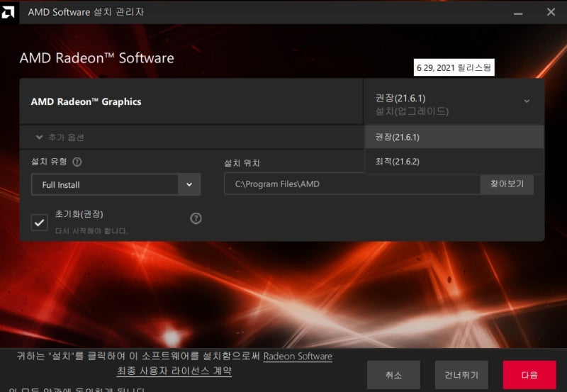Click the 다시 시작해야 합니다 note
The width and height of the screenshot is (567, 392).
pos(91,230)
